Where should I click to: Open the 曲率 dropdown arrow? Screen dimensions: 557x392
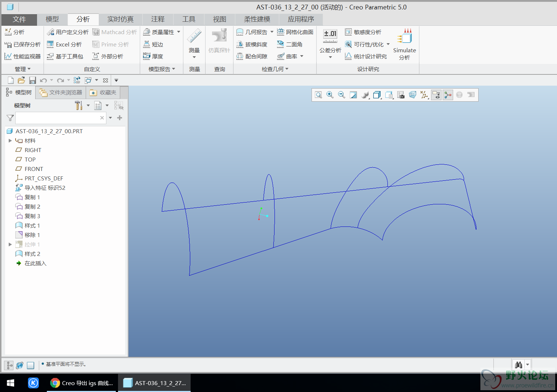coord(302,57)
